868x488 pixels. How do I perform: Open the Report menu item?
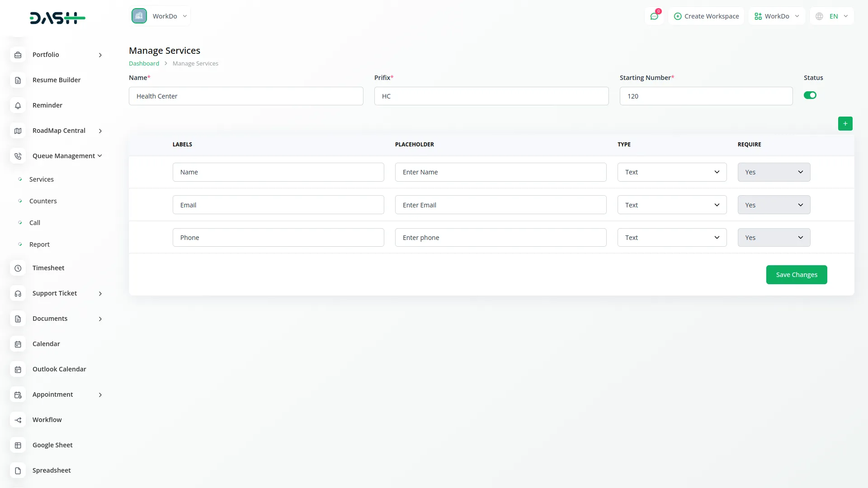(39, 244)
